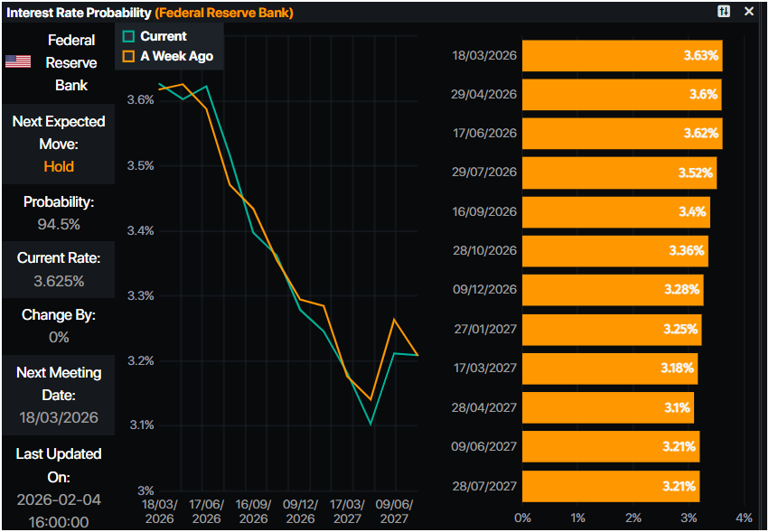The height and width of the screenshot is (532, 769).
Task: Select the 17/03/2027 bar at 3.18%
Action: [x=610, y=369]
